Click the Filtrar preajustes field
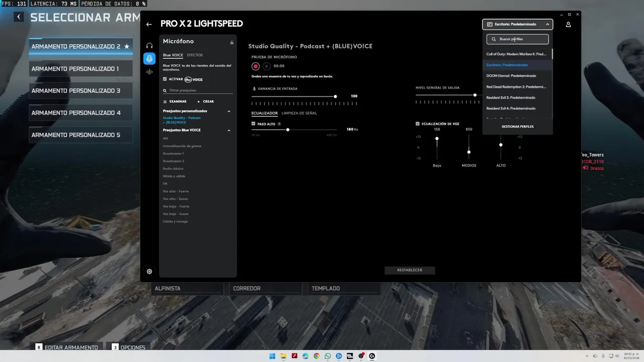The height and width of the screenshot is (362, 644). (x=198, y=90)
